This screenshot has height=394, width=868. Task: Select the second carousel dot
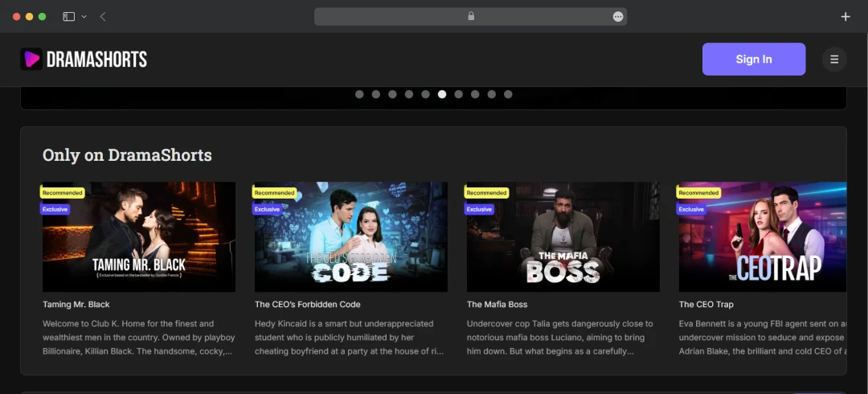point(376,94)
